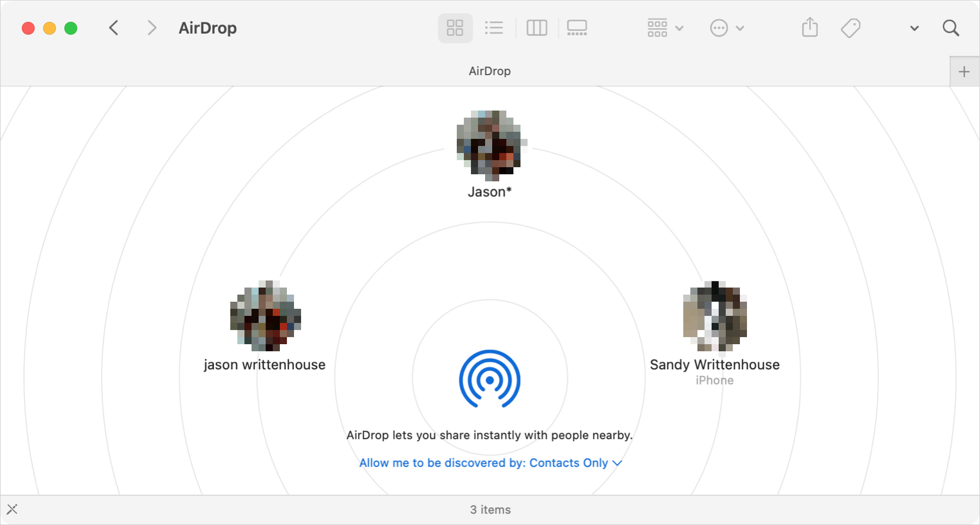This screenshot has width=980, height=525.
Task: Click the blue AirDrop radar icon
Action: coord(490,379)
